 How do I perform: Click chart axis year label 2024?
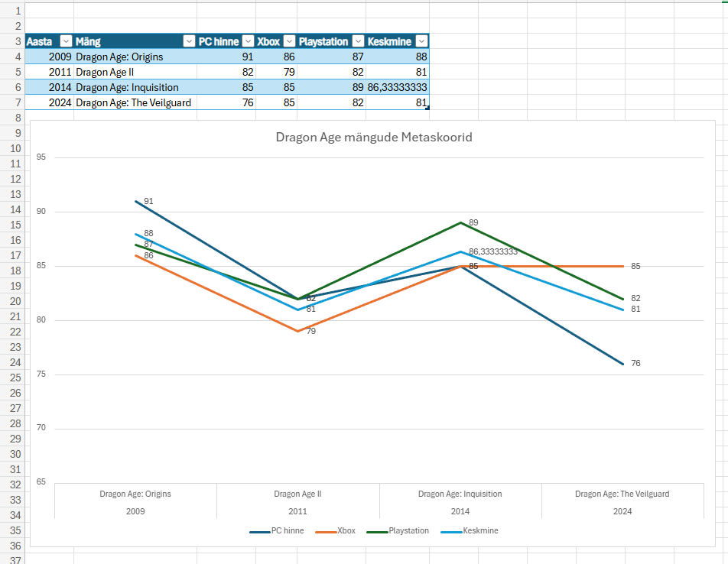[x=622, y=511]
